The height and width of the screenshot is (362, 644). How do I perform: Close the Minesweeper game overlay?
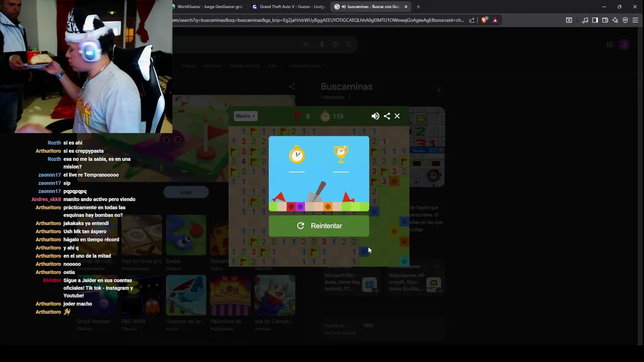click(x=397, y=116)
